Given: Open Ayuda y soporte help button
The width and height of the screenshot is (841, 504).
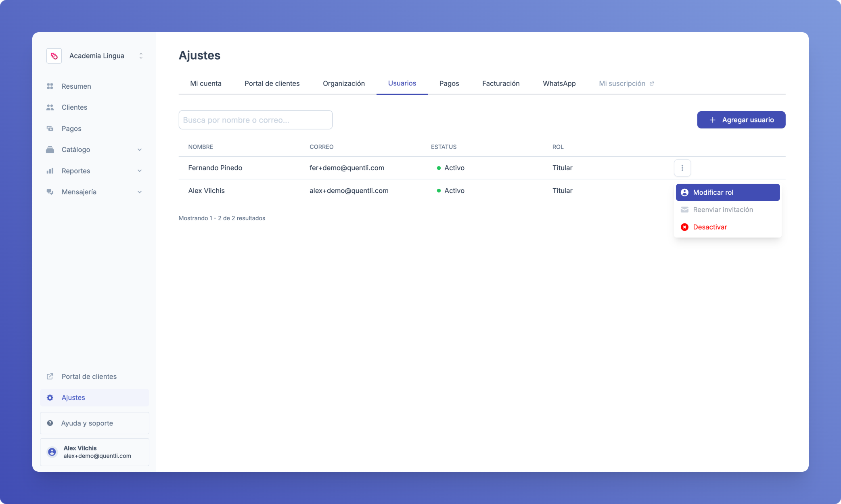Looking at the screenshot, I should 94,423.
